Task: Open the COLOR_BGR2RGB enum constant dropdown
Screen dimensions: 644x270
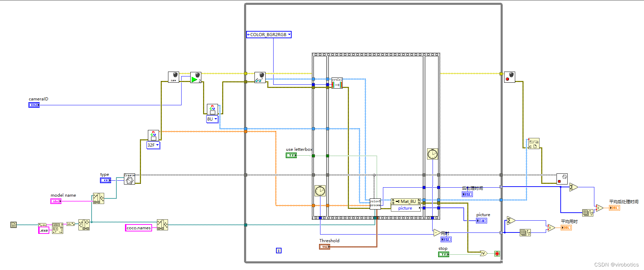Action: (x=269, y=34)
